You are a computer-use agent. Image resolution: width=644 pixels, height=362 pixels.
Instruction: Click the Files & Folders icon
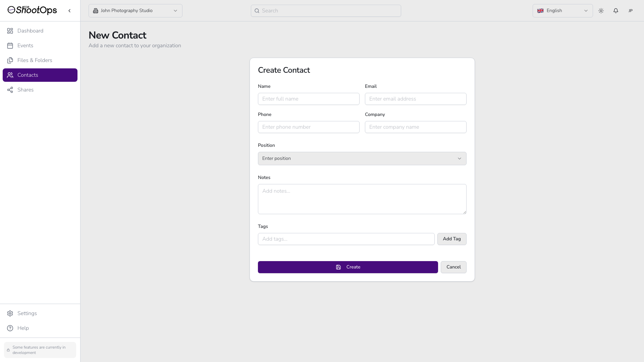[x=10, y=60]
